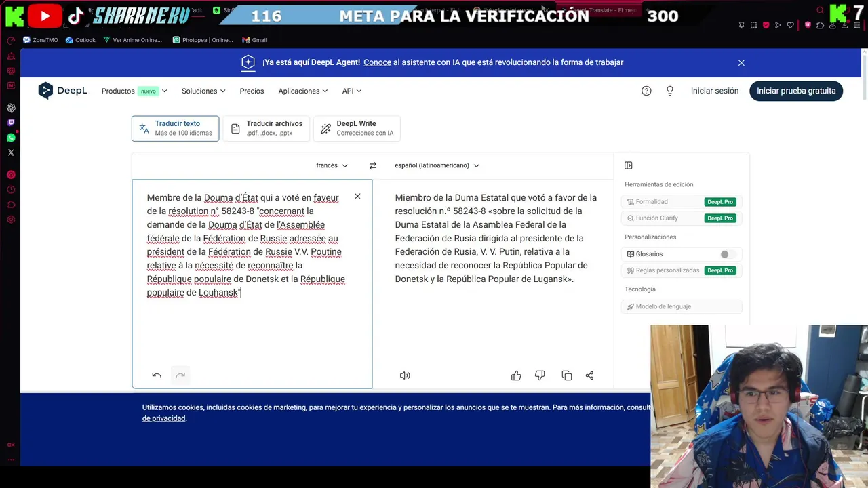This screenshot has width=868, height=488.
Task: Copy the translated text
Action: [x=567, y=375]
